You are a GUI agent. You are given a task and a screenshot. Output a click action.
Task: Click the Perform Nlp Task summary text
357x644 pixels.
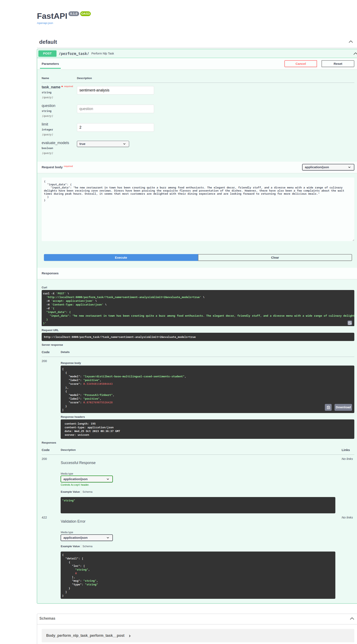pyautogui.click(x=103, y=53)
